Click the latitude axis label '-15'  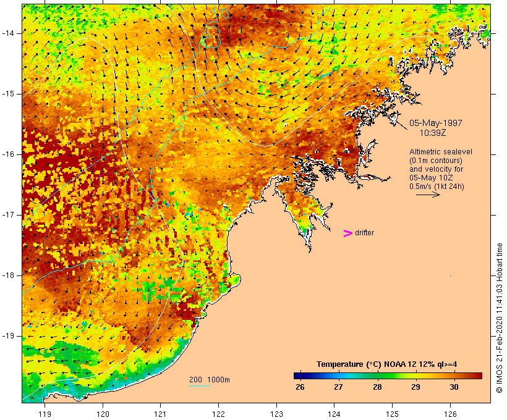coord(8,94)
